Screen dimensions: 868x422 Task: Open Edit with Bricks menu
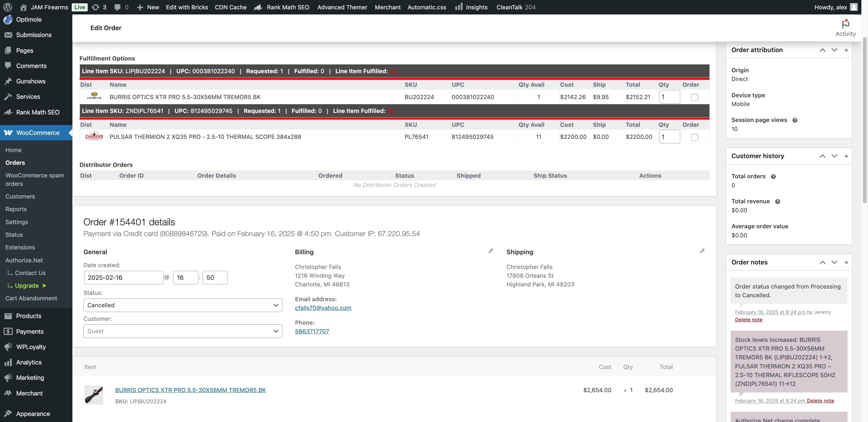point(187,7)
